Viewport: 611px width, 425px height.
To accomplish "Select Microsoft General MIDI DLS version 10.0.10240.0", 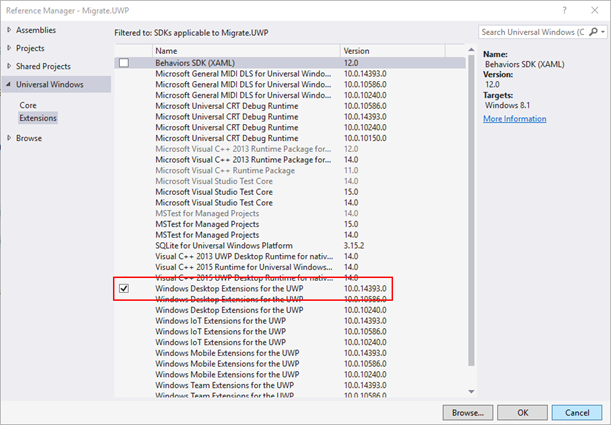I will pos(290,95).
